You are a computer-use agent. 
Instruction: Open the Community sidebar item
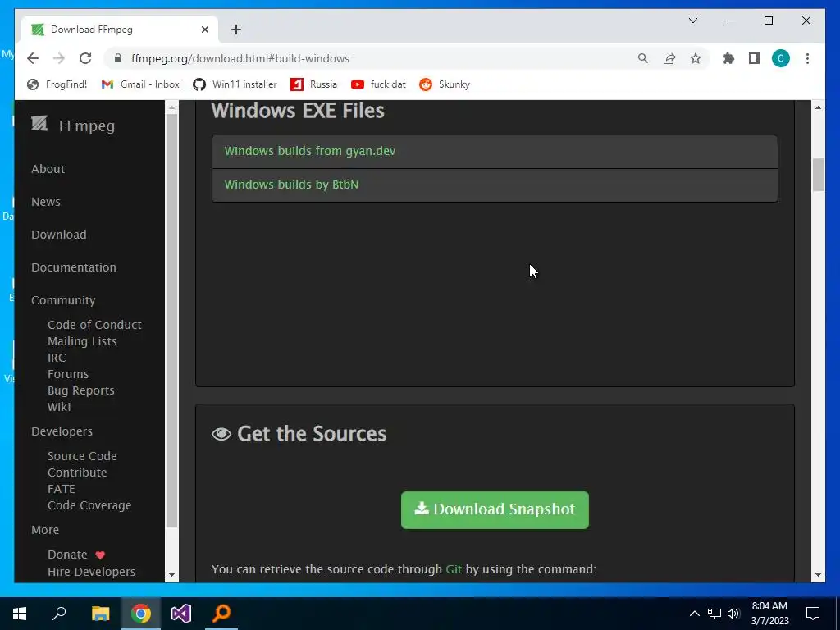(63, 300)
